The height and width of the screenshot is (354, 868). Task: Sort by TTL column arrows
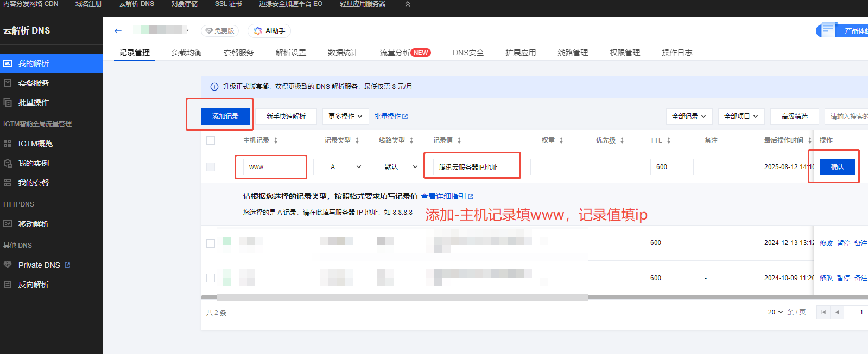pos(669,140)
